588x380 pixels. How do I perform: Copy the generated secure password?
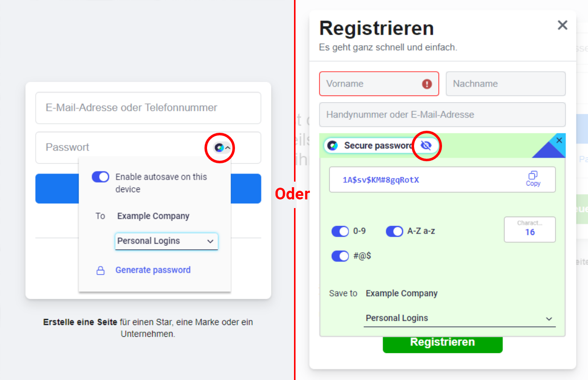(x=533, y=179)
